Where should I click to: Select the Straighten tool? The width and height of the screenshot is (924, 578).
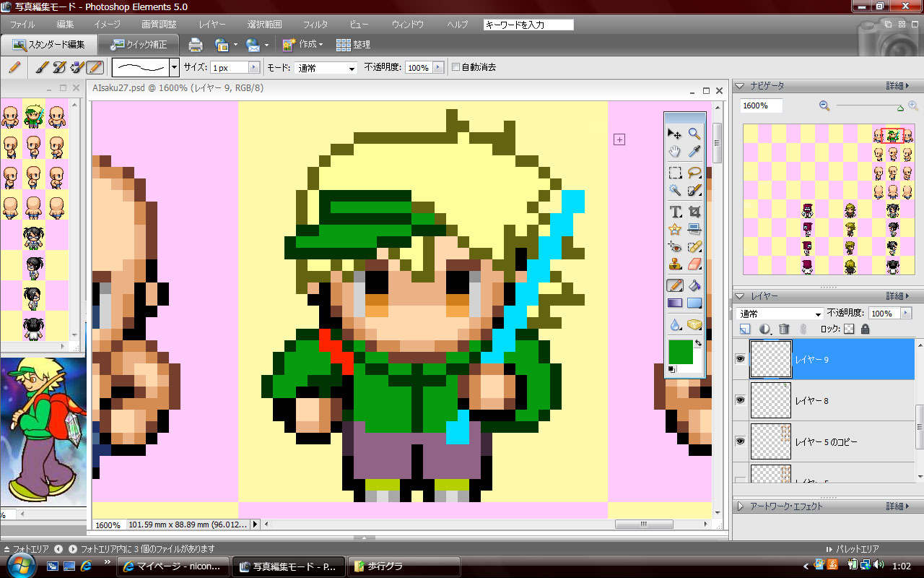click(x=694, y=229)
